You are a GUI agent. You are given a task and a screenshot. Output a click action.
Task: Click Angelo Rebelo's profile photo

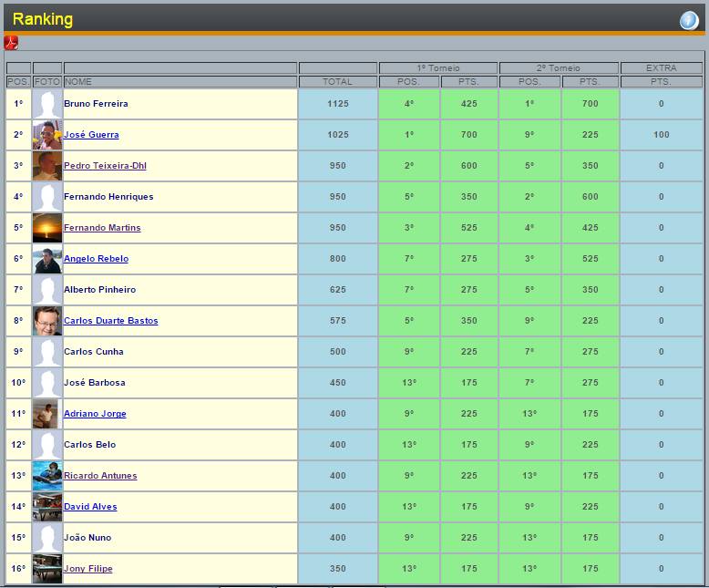pos(47,259)
